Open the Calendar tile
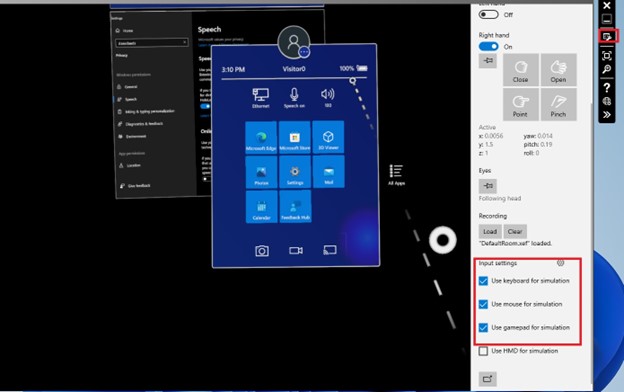 (x=261, y=207)
